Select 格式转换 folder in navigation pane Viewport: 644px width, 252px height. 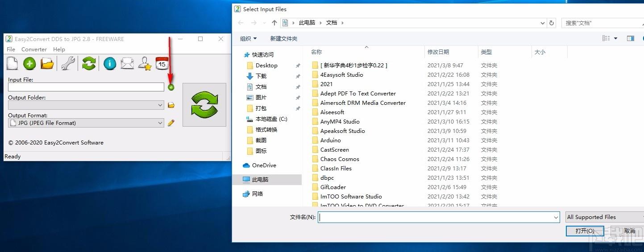(x=266, y=130)
